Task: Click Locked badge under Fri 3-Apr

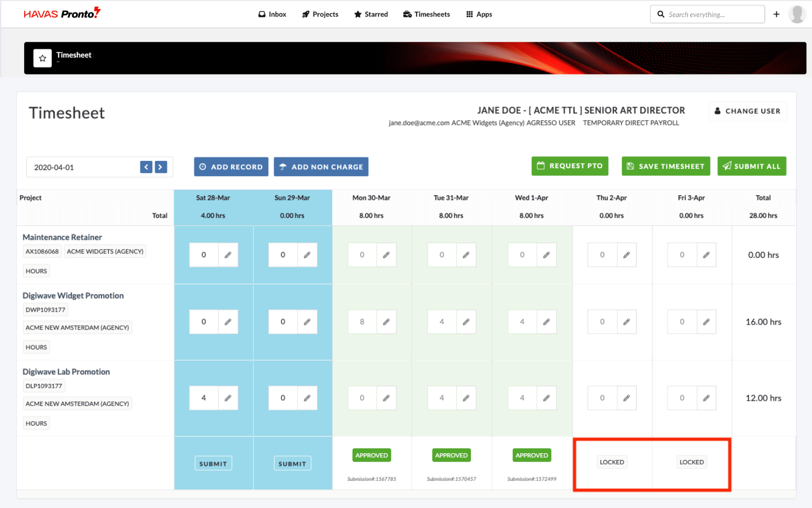Action: coord(691,462)
